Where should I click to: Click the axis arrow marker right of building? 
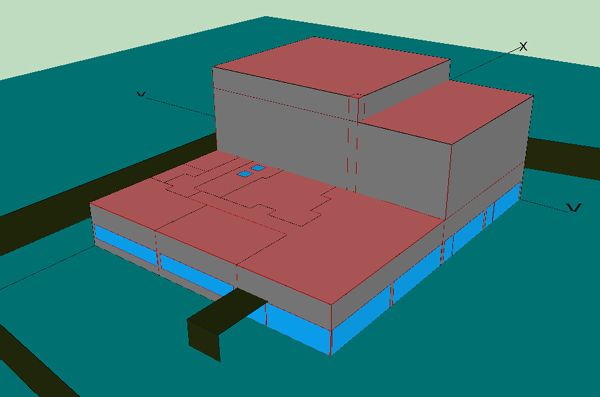[574, 207]
